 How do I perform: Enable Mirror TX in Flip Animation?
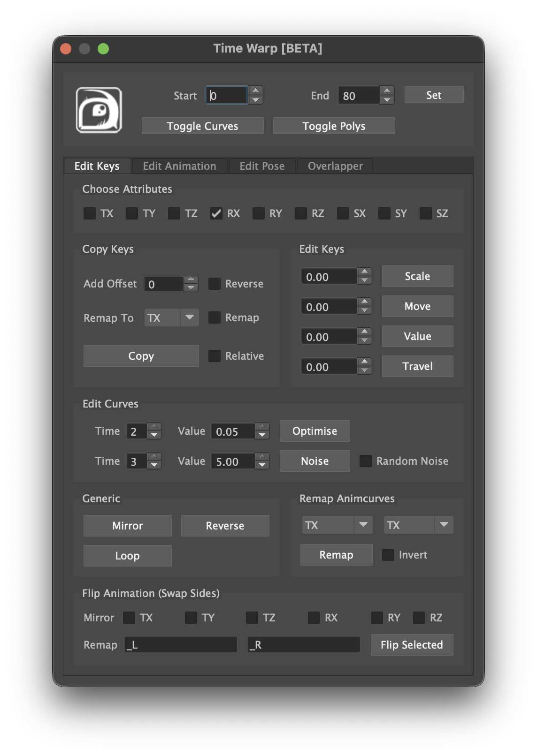tap(129, 618)
